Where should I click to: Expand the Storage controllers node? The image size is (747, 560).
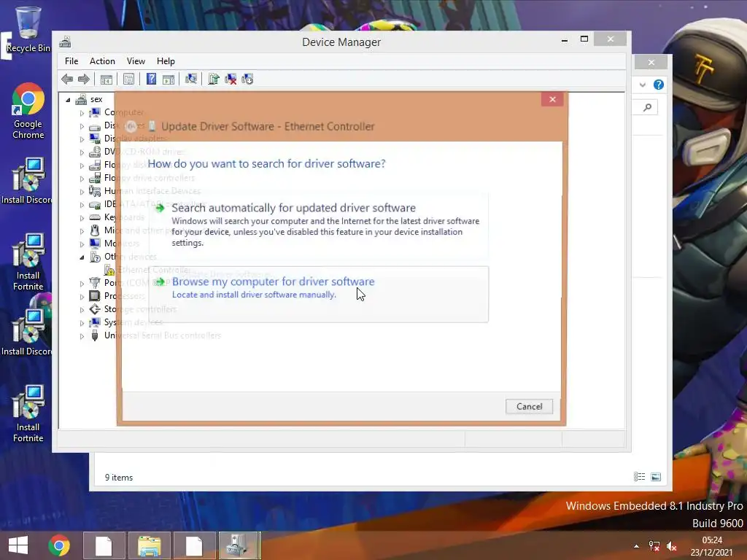coord(82,310)
